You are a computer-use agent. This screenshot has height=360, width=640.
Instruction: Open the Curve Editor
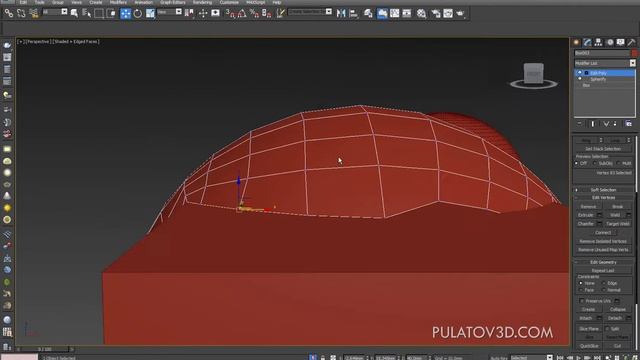(395, 13)
